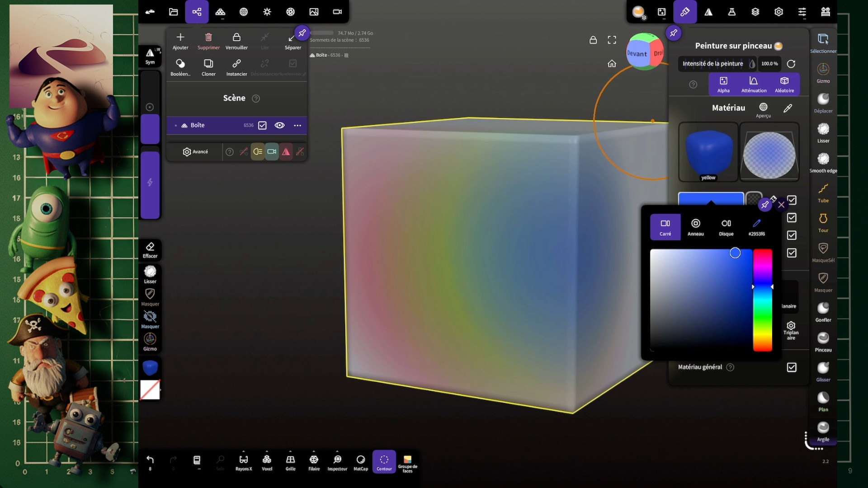Screen dimensions: 868x488
Task: Expand the Avancé scene settings
Action: (195, 152)
